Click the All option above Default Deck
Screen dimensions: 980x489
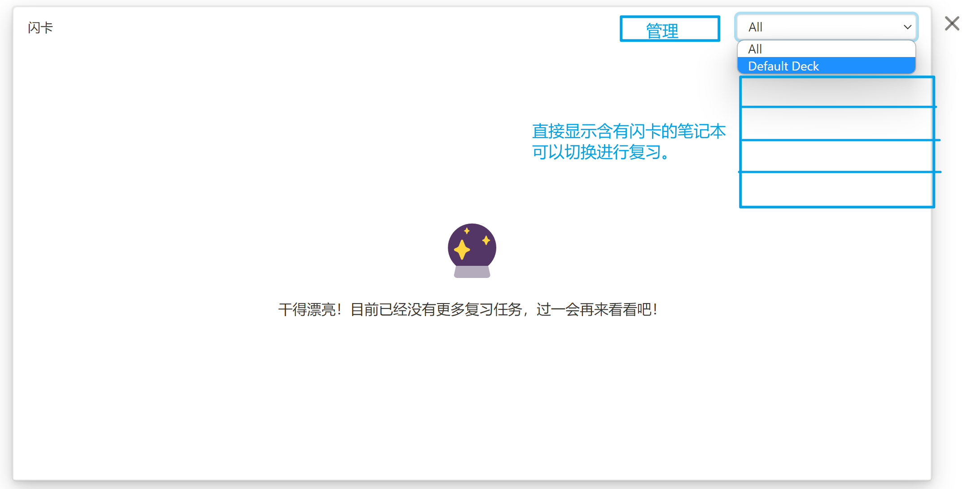[x=827, y=49]
